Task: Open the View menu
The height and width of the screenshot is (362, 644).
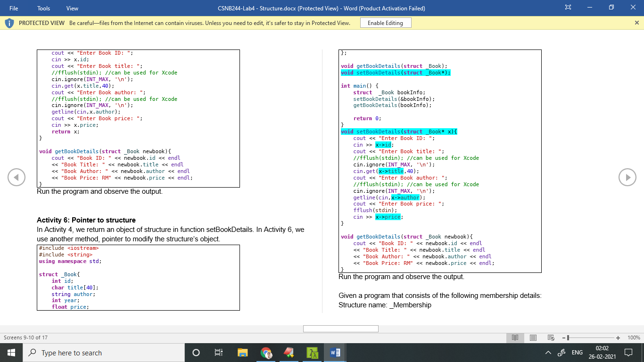Action: click(72, 8)
